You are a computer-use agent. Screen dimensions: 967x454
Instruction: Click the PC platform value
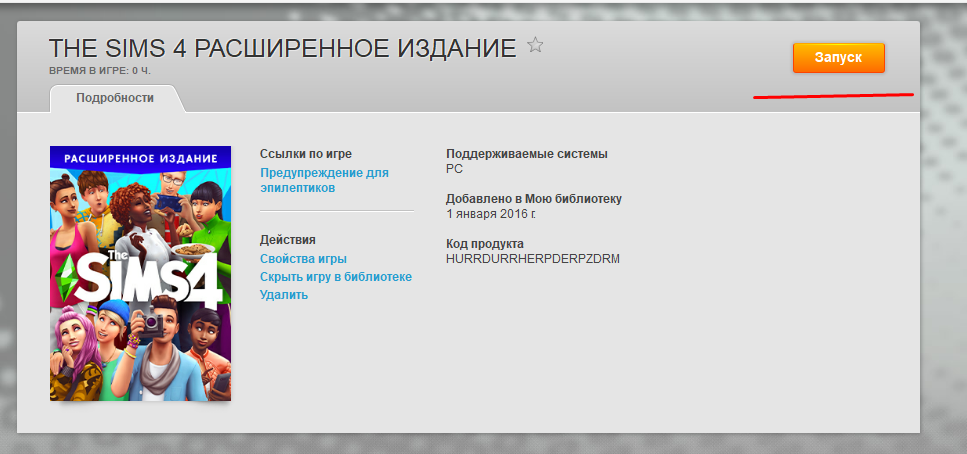pos(454,169)
